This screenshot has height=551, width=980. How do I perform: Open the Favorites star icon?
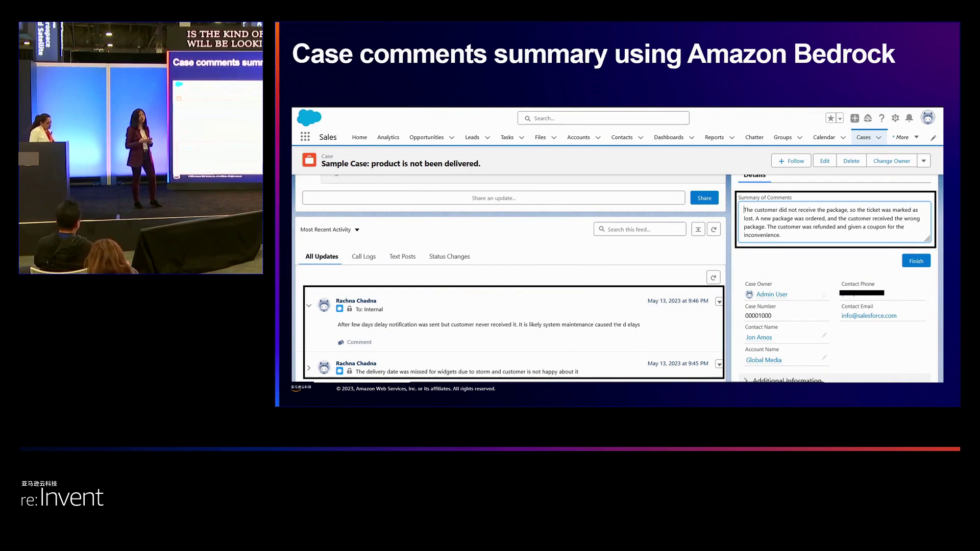coord(831,118)
